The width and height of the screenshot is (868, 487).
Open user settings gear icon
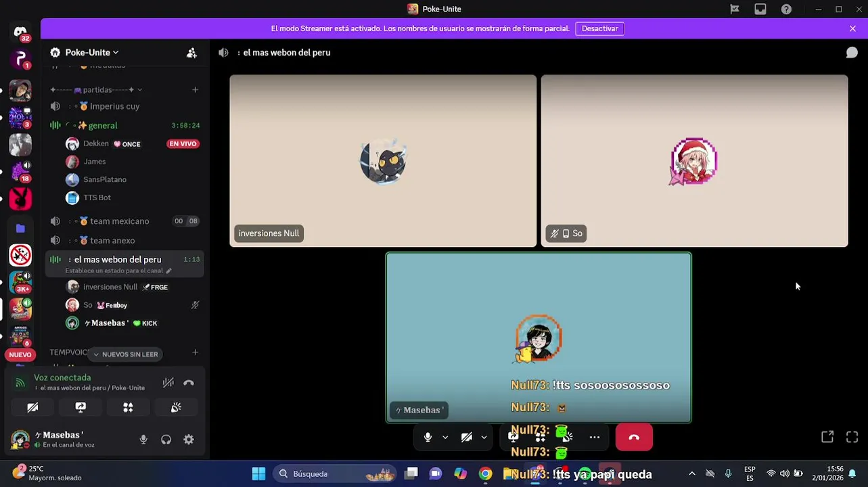click(x=189, y=440)
